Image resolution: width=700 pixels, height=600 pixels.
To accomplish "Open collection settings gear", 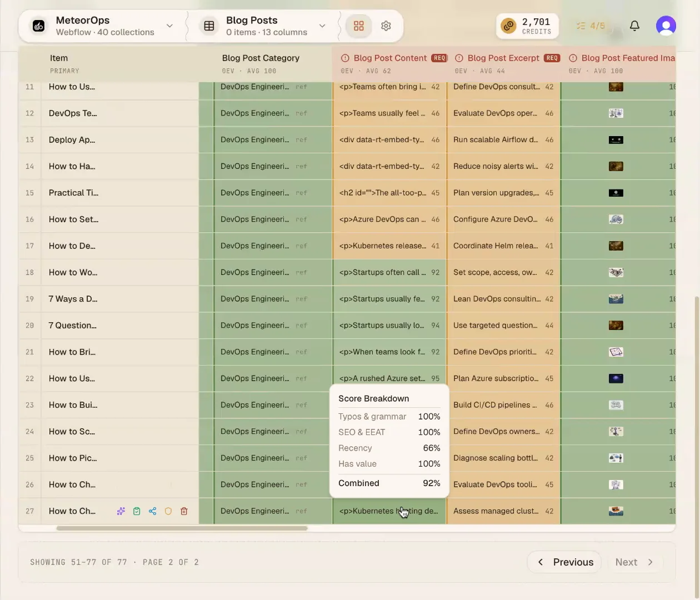I will tap(386, 26).
